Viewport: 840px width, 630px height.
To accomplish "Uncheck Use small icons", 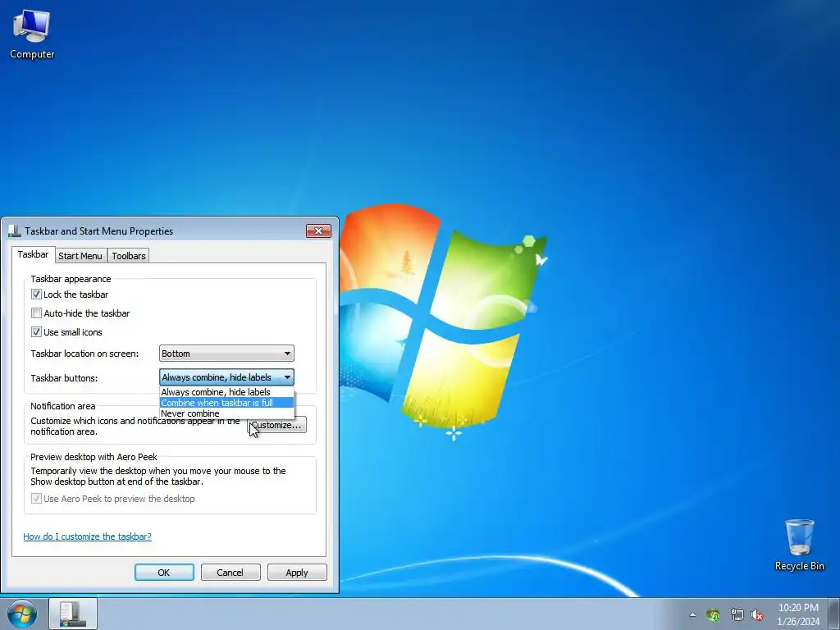I will click(36, 332).
